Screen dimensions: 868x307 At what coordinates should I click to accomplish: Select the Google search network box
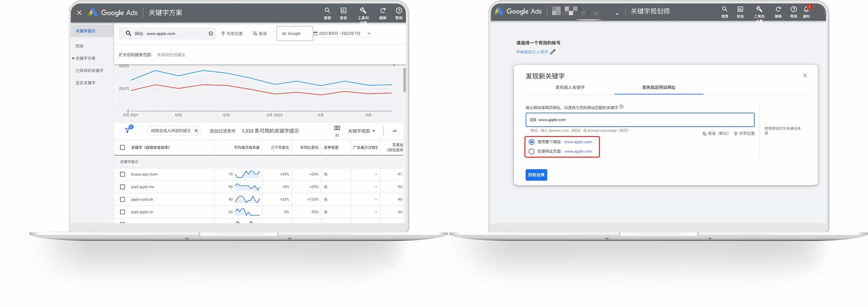point(294,34)
